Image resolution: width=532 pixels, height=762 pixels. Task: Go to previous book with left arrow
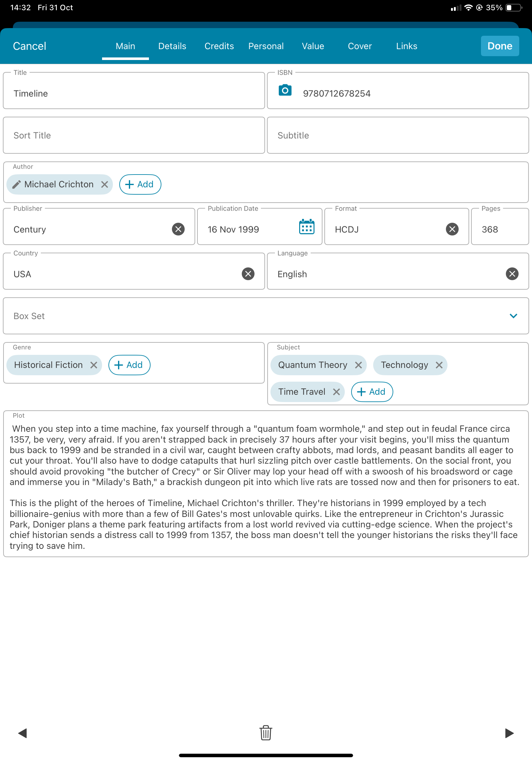click(22, 733)
